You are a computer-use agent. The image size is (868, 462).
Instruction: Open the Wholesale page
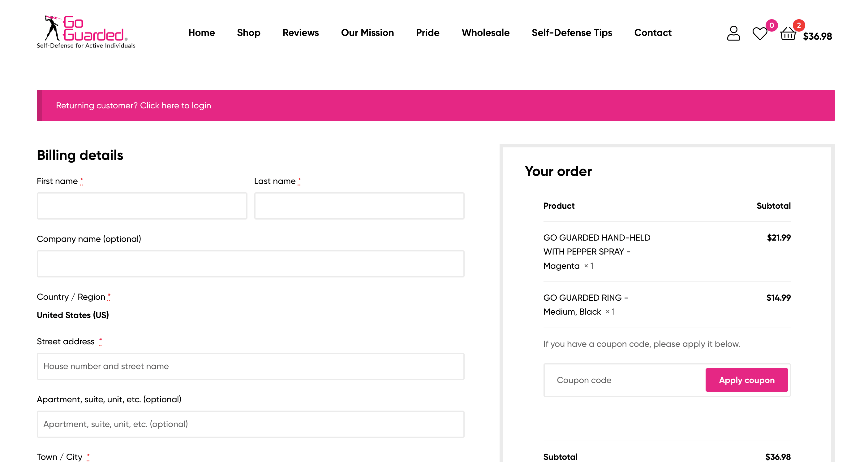485,33
